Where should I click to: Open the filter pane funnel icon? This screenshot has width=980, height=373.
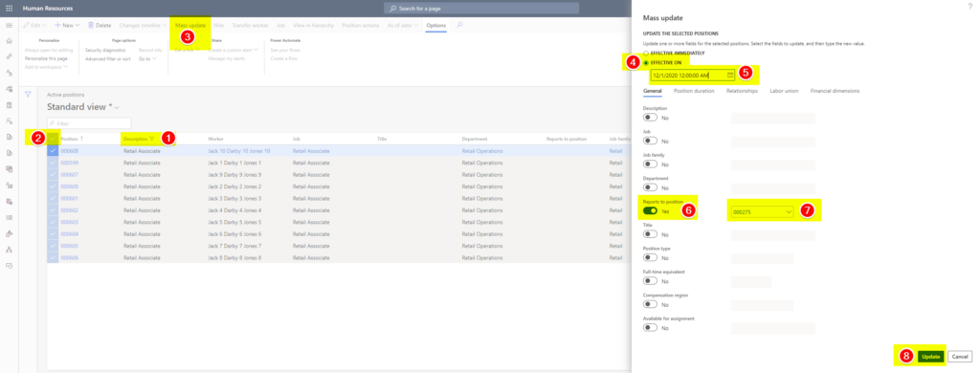click(x=28, y=95)
